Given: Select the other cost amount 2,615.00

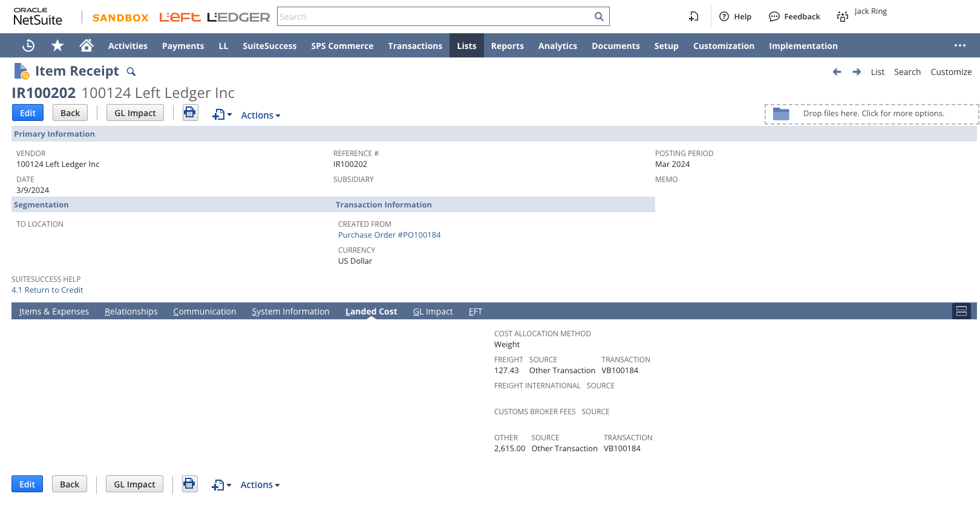Looking at the screenshot, I should [509, 448].
